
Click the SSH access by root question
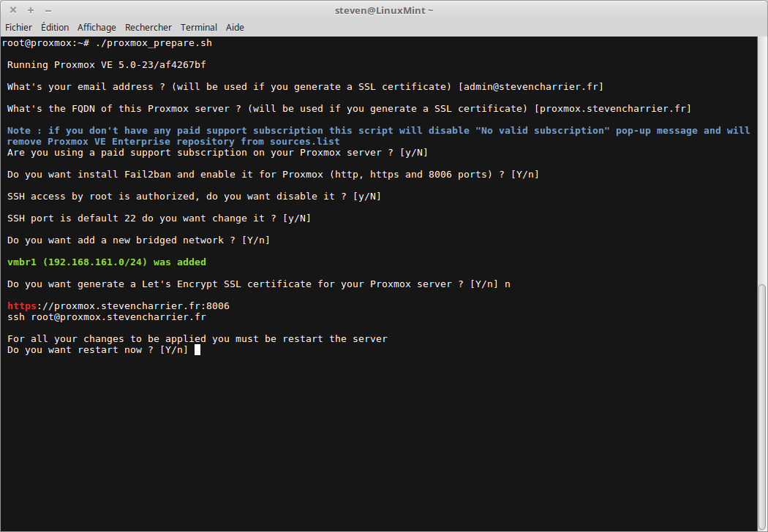195,197
